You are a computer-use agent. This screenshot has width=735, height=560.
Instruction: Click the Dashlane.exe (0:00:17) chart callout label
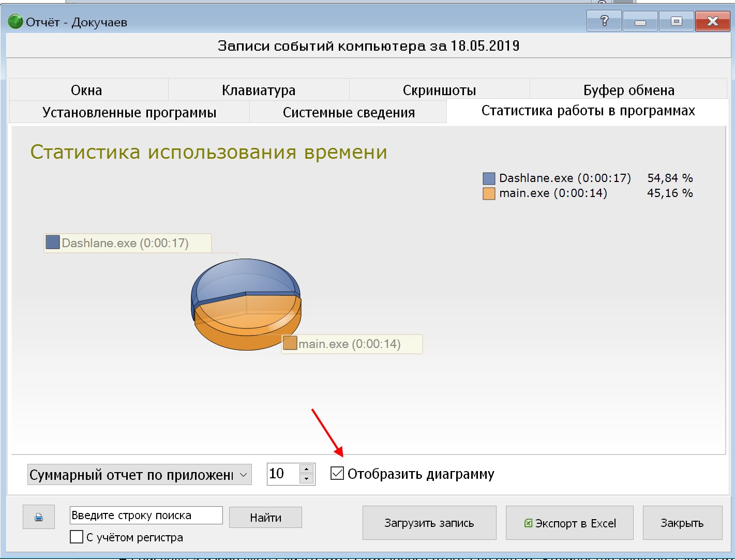128,243
